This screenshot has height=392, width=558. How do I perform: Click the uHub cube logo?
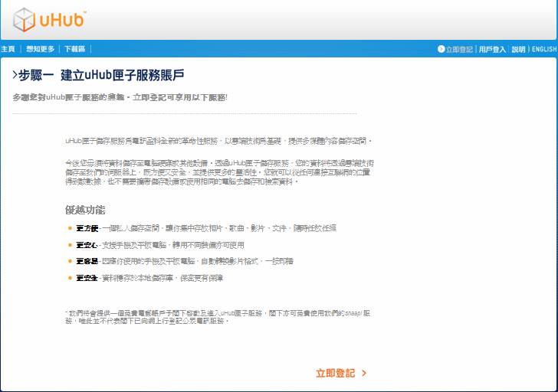pyautogui.click(x=25, y=20)
